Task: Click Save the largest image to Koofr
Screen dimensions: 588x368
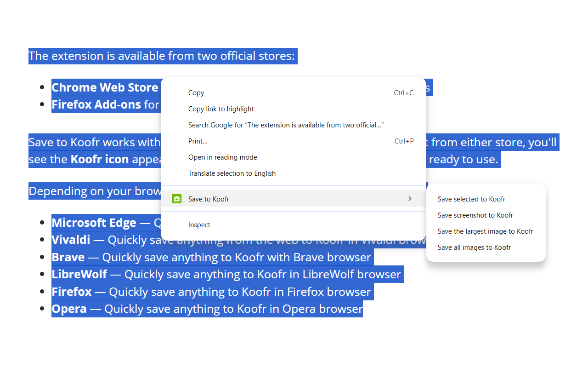Action: click(x=486, y=231)
